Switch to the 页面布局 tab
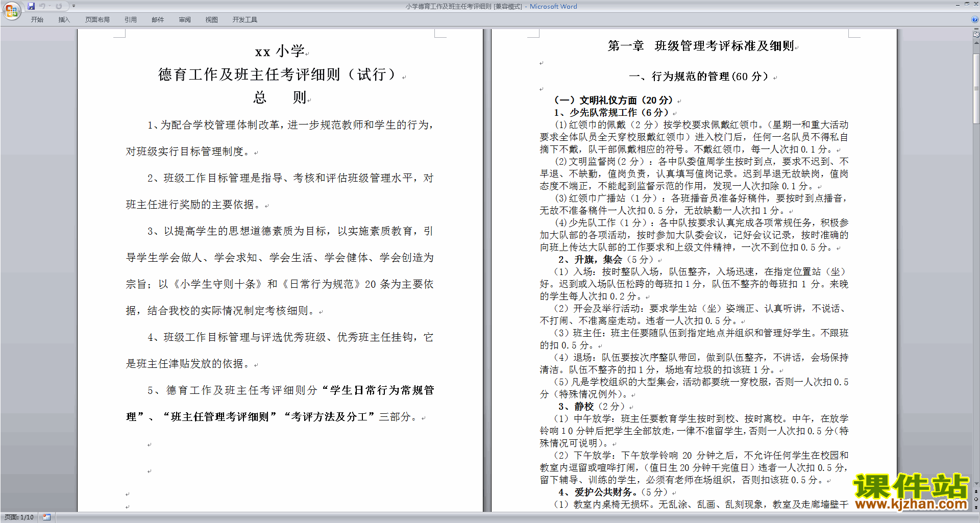The height and width of the screenshot is (523, 980). click(97, 19)
